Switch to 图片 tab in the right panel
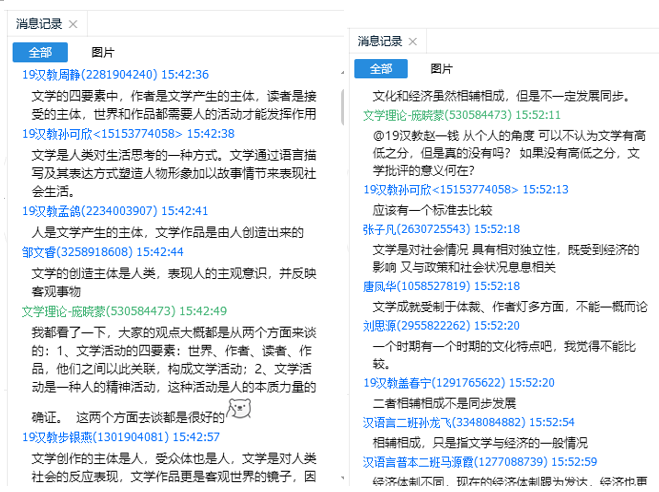659x492 pixels. coord(441,69)
